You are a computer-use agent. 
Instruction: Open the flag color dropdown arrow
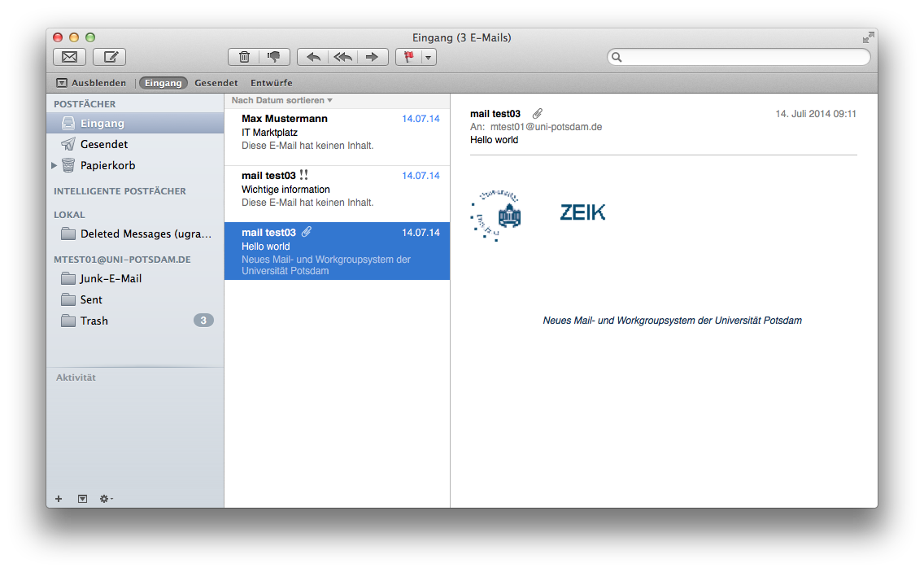(x=429, y=58)
